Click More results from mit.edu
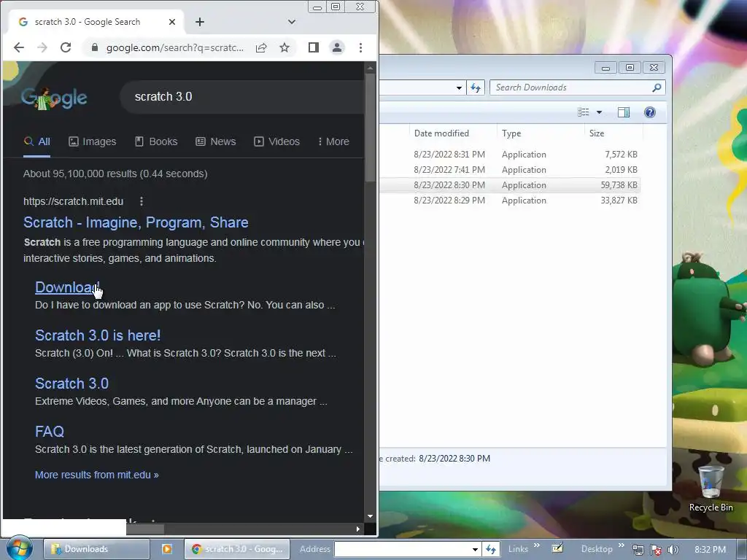 (x=97, y=475)
